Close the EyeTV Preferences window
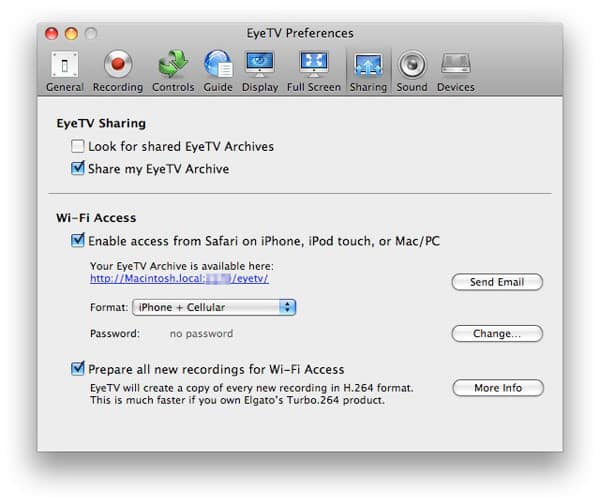600x503 pixels. tap(52, 34)
